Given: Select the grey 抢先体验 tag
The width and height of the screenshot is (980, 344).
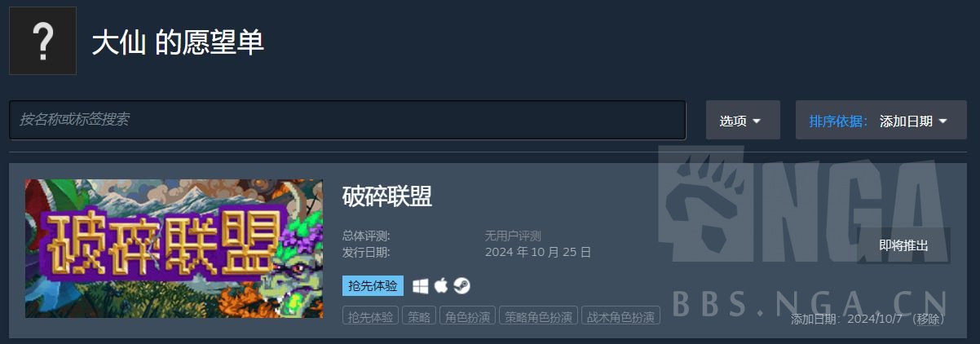Looking at the screenshot, I should pyautogui.click(x=370, y=317).
